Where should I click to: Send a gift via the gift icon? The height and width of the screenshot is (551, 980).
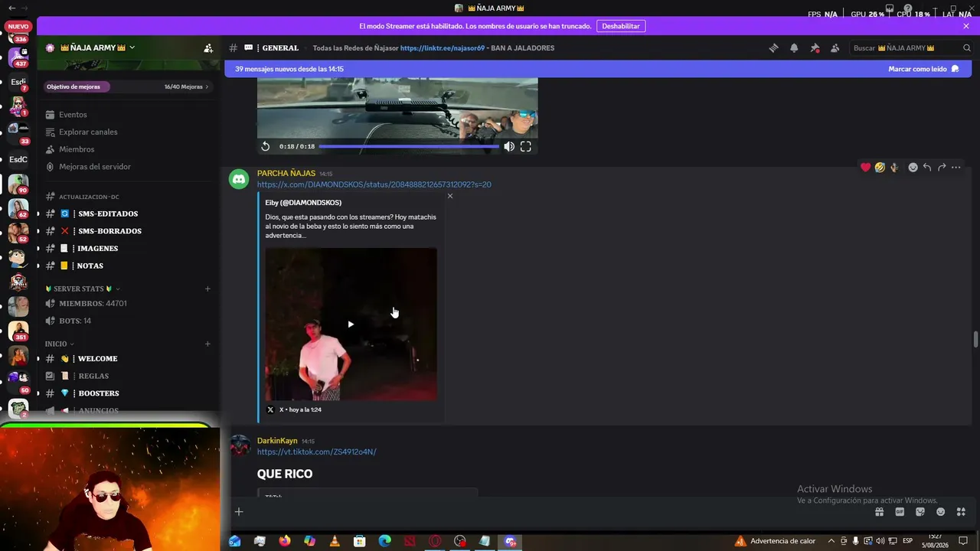click(x=880, y=512)
